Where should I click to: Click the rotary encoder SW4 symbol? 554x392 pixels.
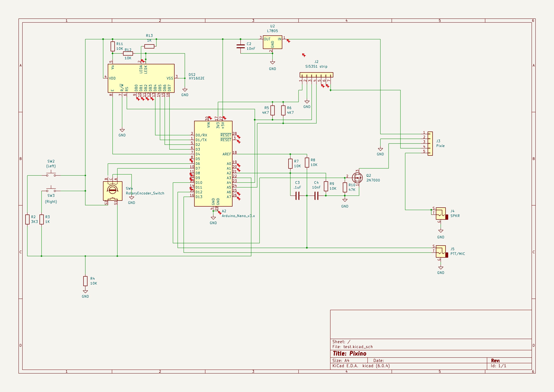(112, 191)
